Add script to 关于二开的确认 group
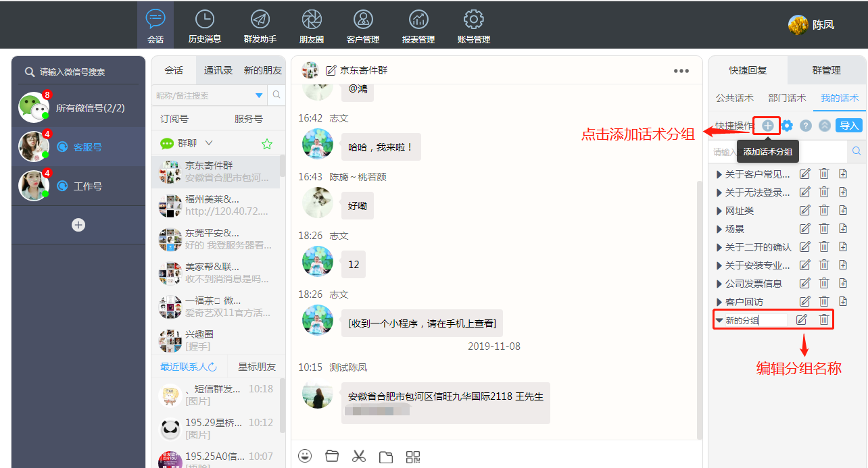Image resolution: width=868 pixels, height=468 pixels. [x=843, y=247]
